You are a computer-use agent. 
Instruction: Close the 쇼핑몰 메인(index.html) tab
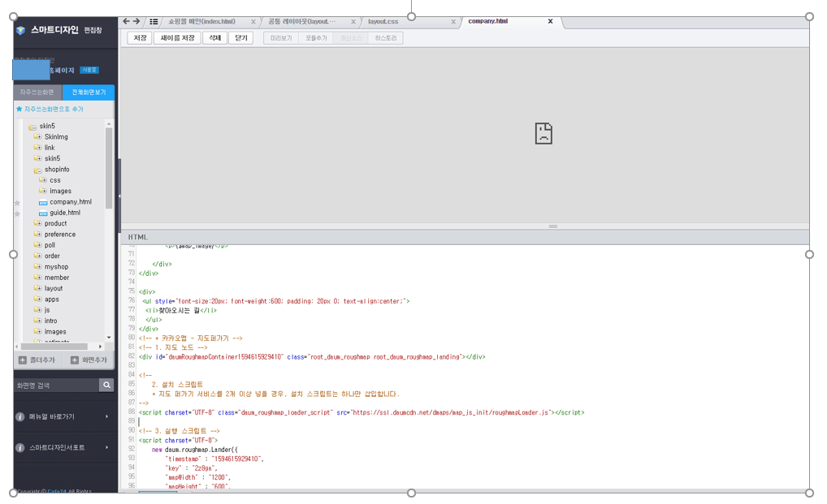click(253, 22)
